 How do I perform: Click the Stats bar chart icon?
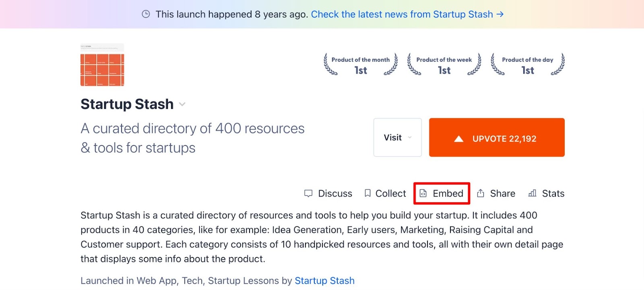532,193
